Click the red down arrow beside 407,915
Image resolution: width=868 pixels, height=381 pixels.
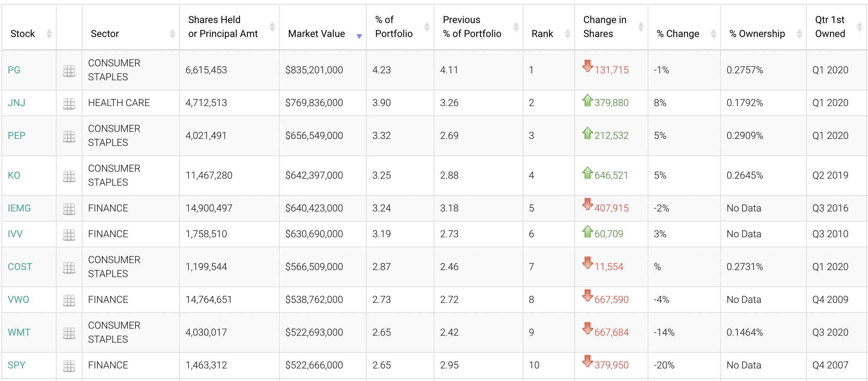588,204
